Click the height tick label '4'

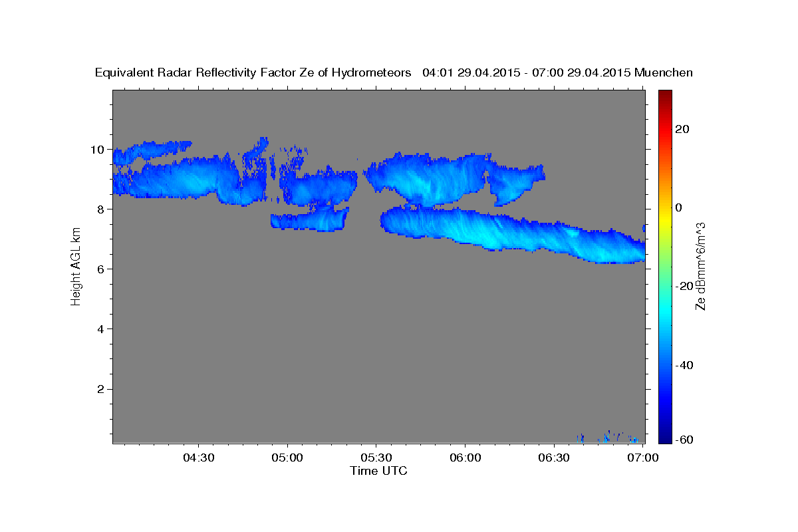pos(101,329)
